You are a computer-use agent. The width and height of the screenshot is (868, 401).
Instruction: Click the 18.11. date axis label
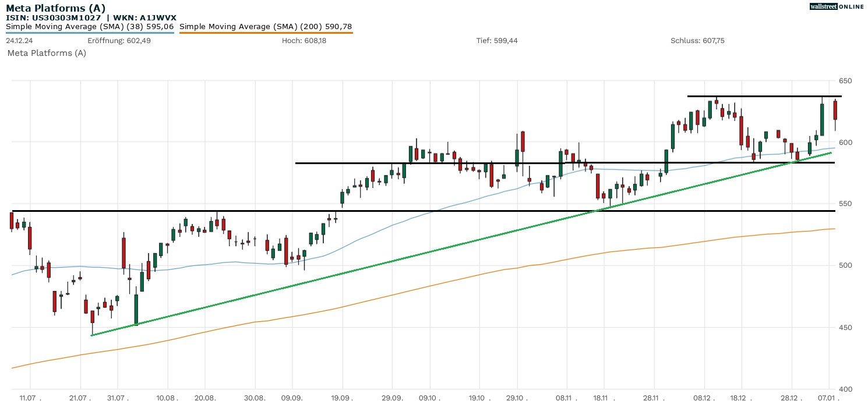click(x=605, y=398)
